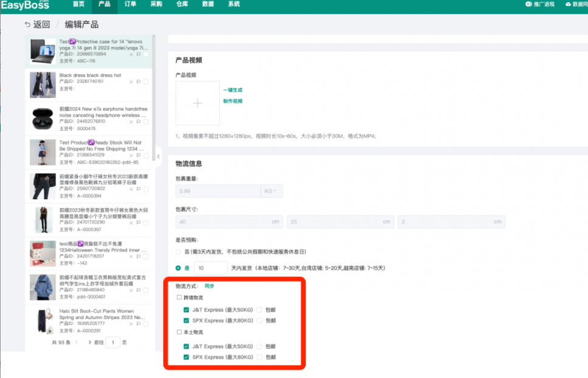Click the flag icon on lenovo yoga case product
The height and width of the screenshot is (378, 588).
pyautogui.click(x=138, y=53)
